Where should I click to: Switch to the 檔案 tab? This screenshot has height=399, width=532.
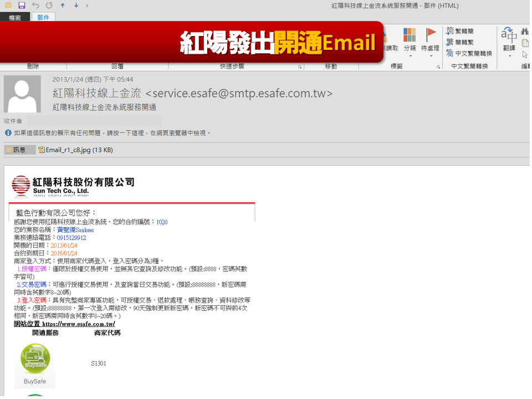click(x=14, y=17)
